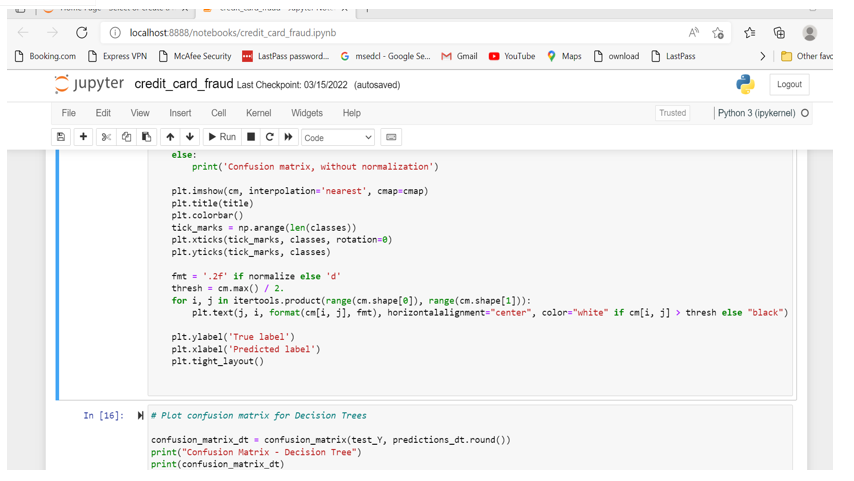This screenshot has height=481, width=854.
Task: Interrupt the kernel with stop icon
Action: point(251,137)
